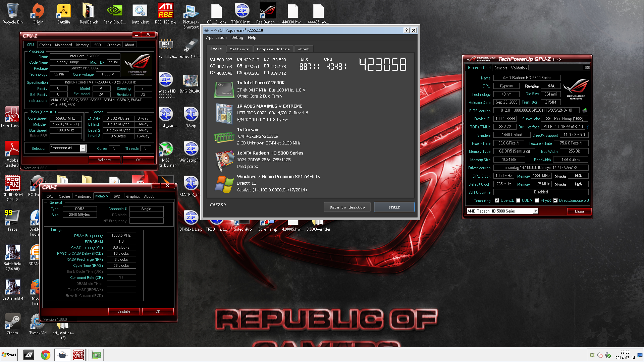The image size is (644, 362).
Task: Click the HWBOT Aquamark taskbar button
Action: (62, 355)
